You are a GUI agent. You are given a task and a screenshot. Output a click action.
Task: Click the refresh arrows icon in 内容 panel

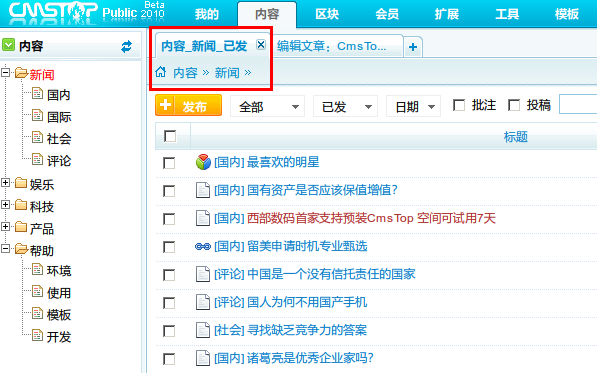[x=126, y=46]
